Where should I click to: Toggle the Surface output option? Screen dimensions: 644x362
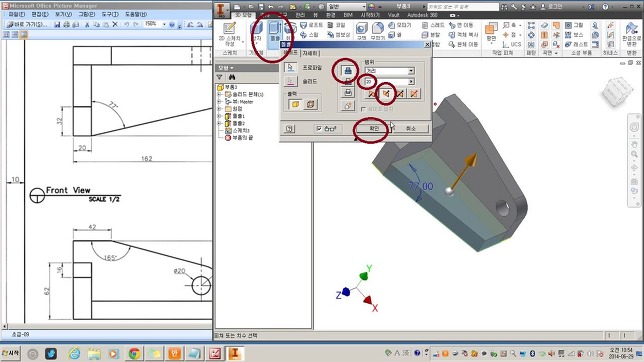[x=310, y=104]
